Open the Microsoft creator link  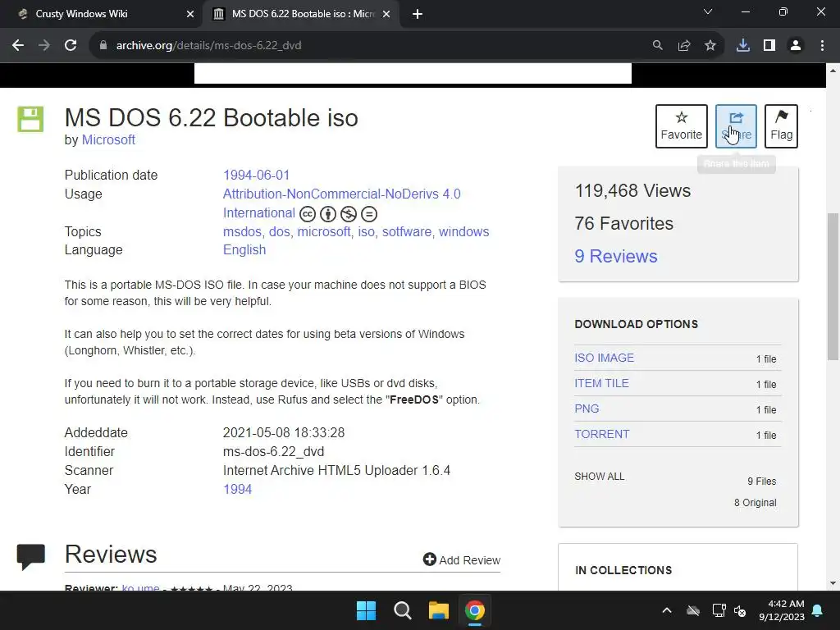click(x=108, y=139)
